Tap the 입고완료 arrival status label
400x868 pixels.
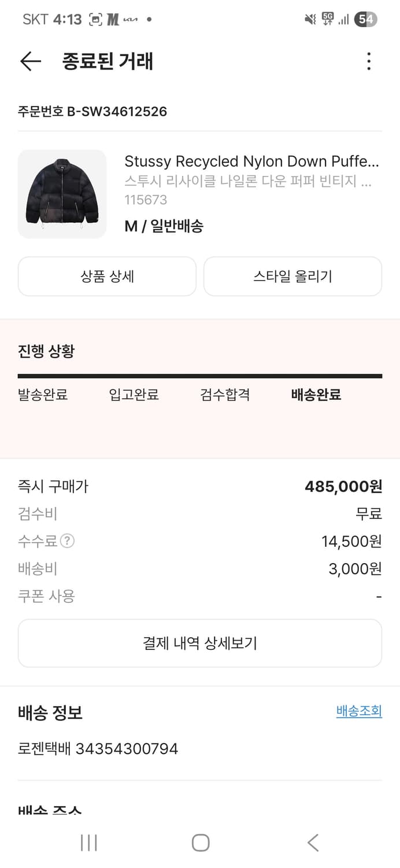click(134, 395)
